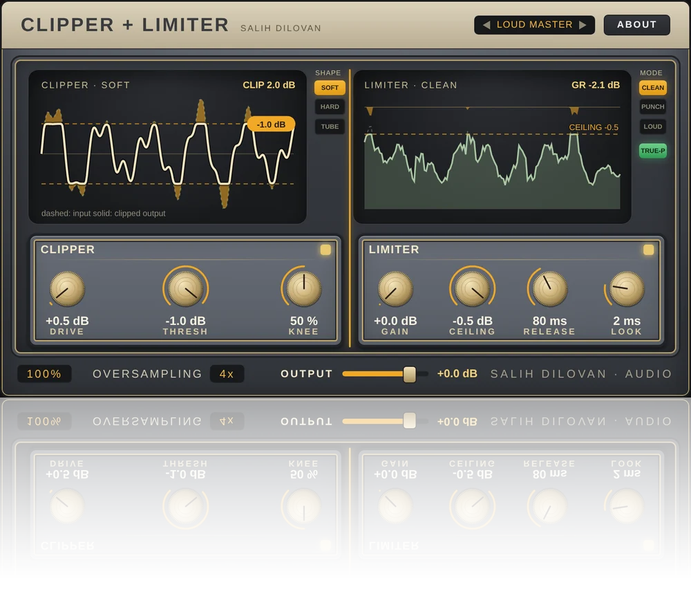Choose the TUBE shape button
Screen dimensions: 691x616
click(x=330, y=127)
